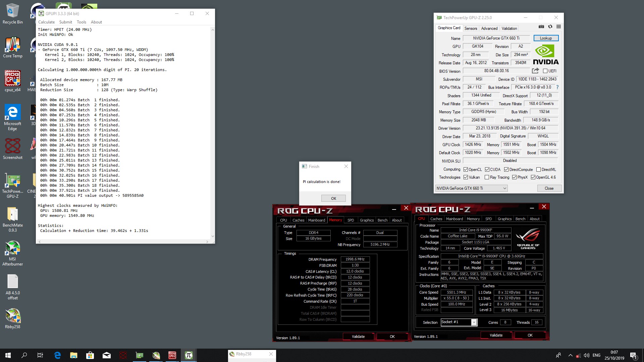This screenshot has width=644, height=362.
Task: Toggle the CUDA checkbox
Action: 487,170
